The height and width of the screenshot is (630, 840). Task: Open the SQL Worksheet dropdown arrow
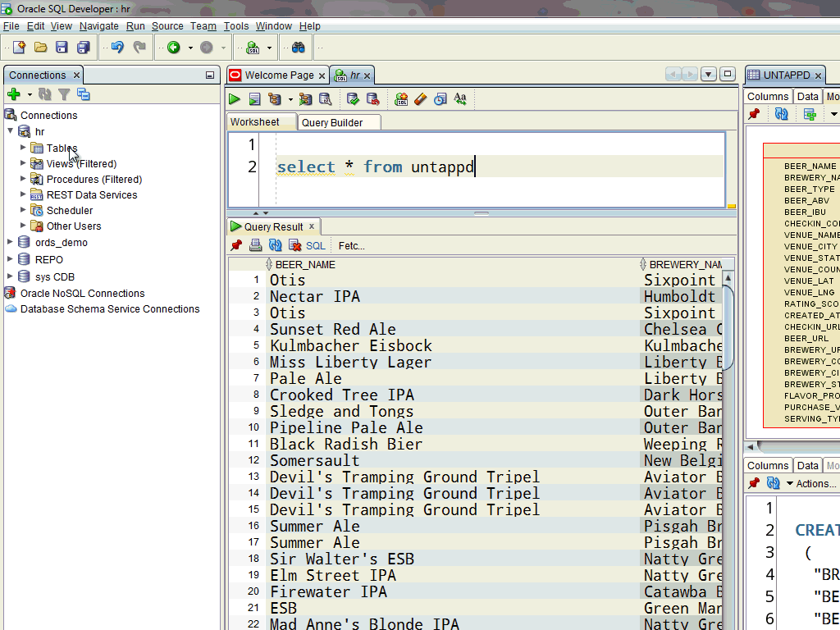[x=269, y=48]
